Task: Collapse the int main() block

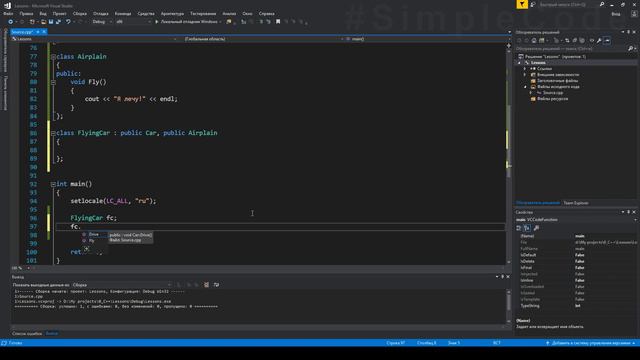Action: [53, 184]
